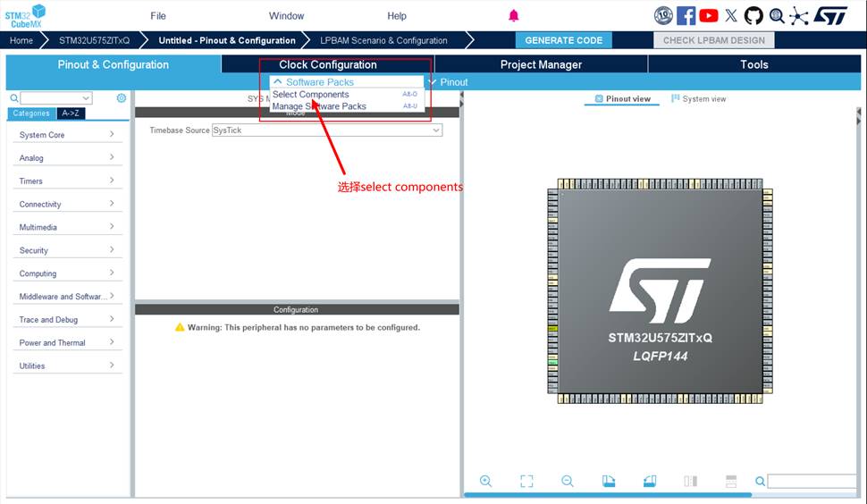Viewport: 867px width, 504px height.
Task: Click the CHECK LPBAM DESIGN button
Action: [714, 40]
